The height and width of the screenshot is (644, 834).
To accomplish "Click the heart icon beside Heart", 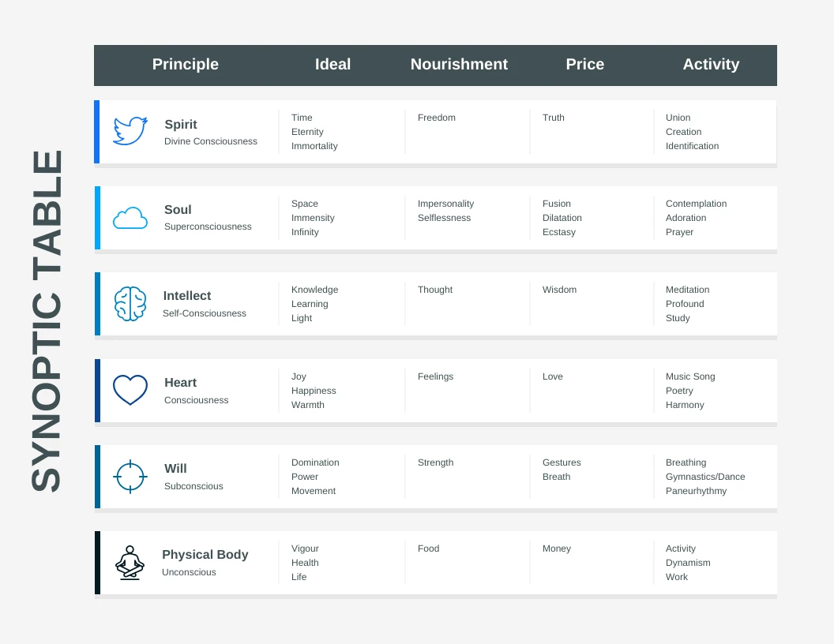I will [130, 390].
